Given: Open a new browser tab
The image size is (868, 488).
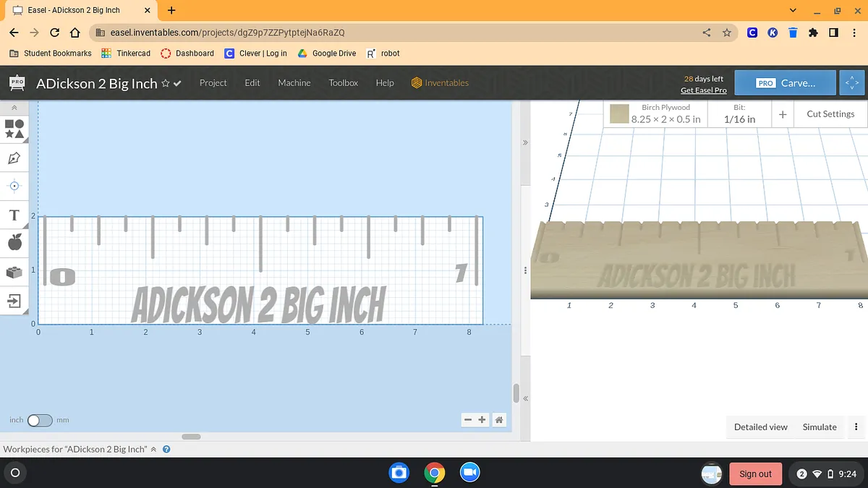Looking at the screenshot, I should click(x=171, y=11).
